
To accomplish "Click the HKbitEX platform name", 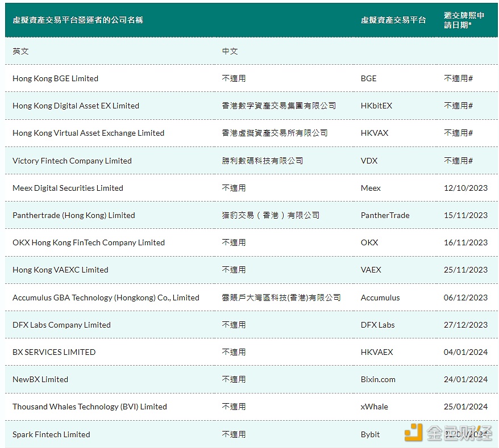I will pyautogui.click(x=376, y=106).
